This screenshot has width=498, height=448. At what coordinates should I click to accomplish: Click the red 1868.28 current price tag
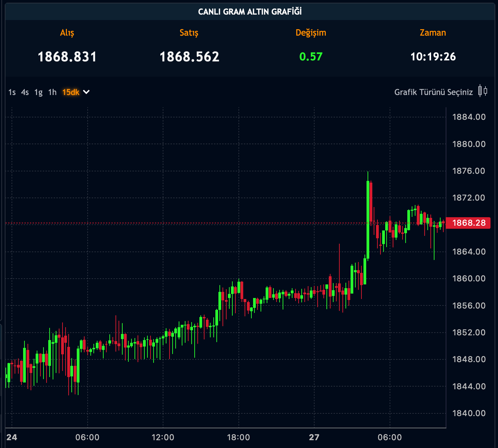(x=468, y=223)
